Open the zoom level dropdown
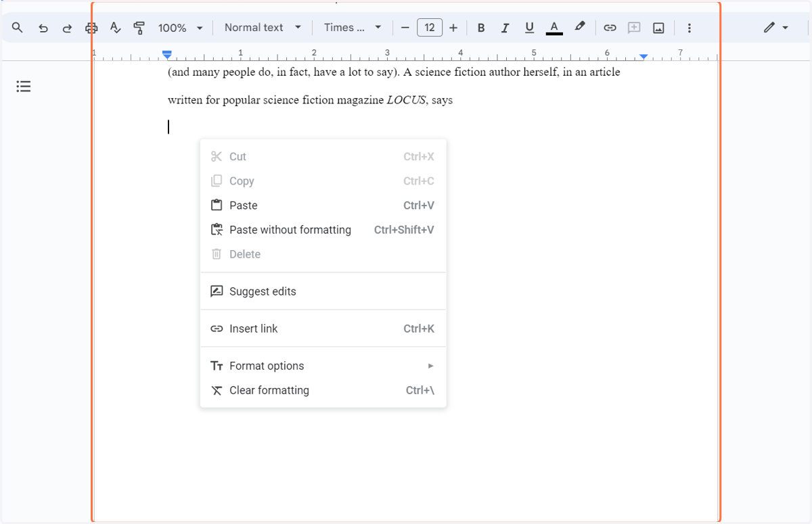The width and height of the screenshot is (812, 524). click(180, 28)
